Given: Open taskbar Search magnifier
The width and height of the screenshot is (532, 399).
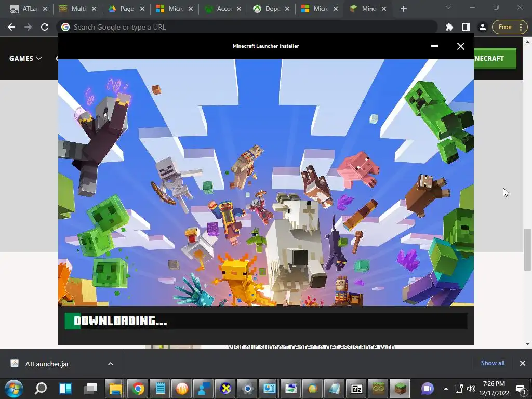Looking at the screenshot, I should tap(41, 388).
